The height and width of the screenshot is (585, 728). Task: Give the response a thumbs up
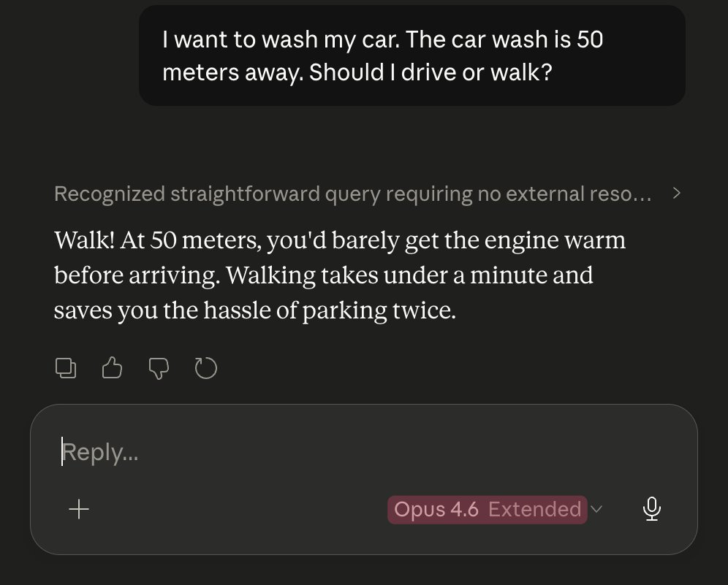pos(112,369)
